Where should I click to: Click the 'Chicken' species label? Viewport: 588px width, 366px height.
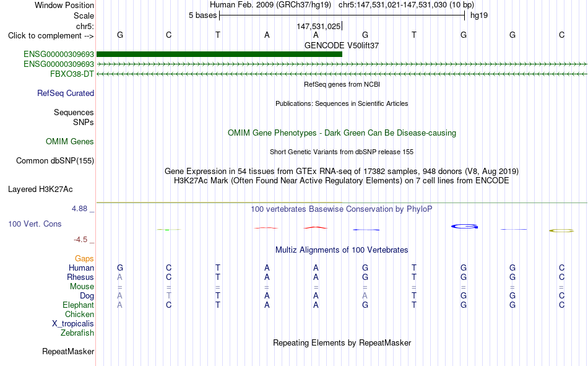(x=79, y=314)
